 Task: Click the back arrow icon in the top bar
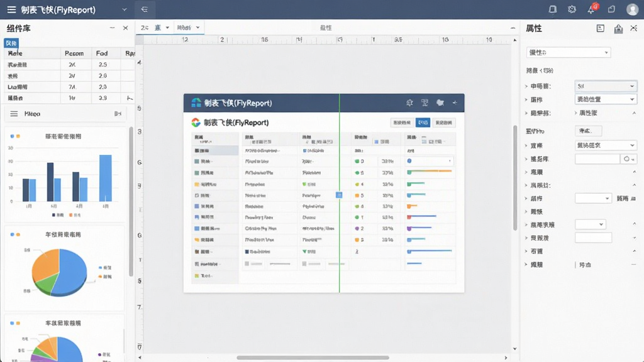(x=144, y=9)
